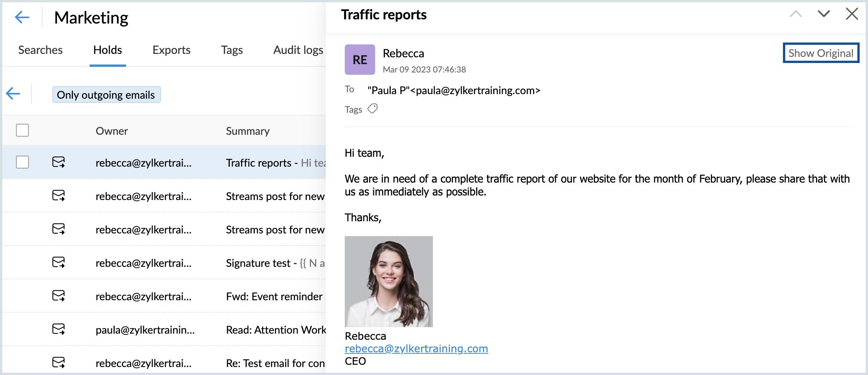Image resolution: width=868 pixels, height=375 pixels.
Task: Close the Traffic reports preview panel
Action: pos(852,14)
